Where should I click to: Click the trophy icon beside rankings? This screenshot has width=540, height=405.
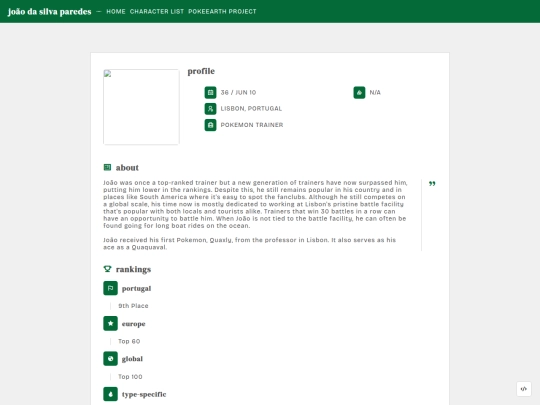(x=107, y=269)
